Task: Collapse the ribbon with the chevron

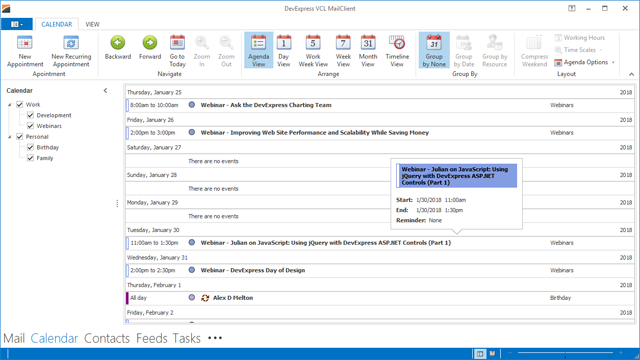Action: click(x=631, y=74)
